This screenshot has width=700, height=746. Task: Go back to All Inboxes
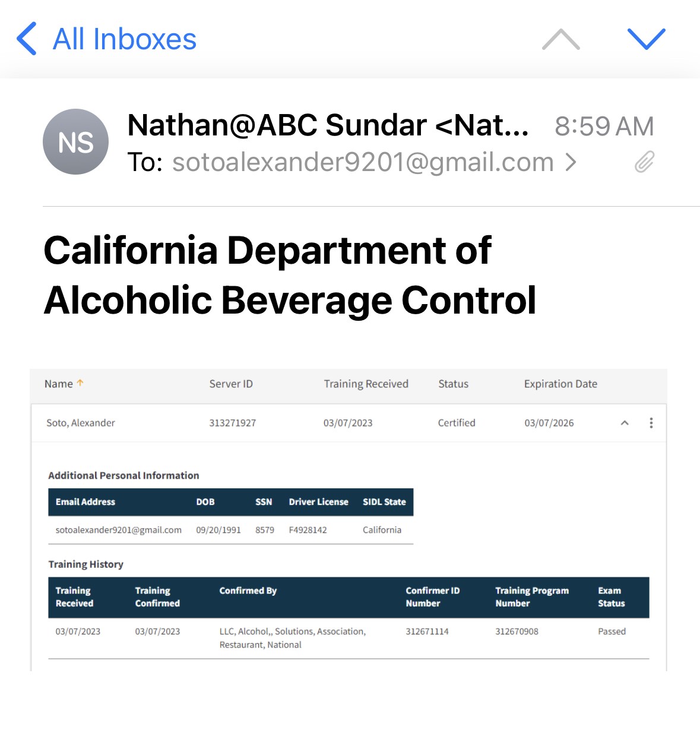point(124,39)
